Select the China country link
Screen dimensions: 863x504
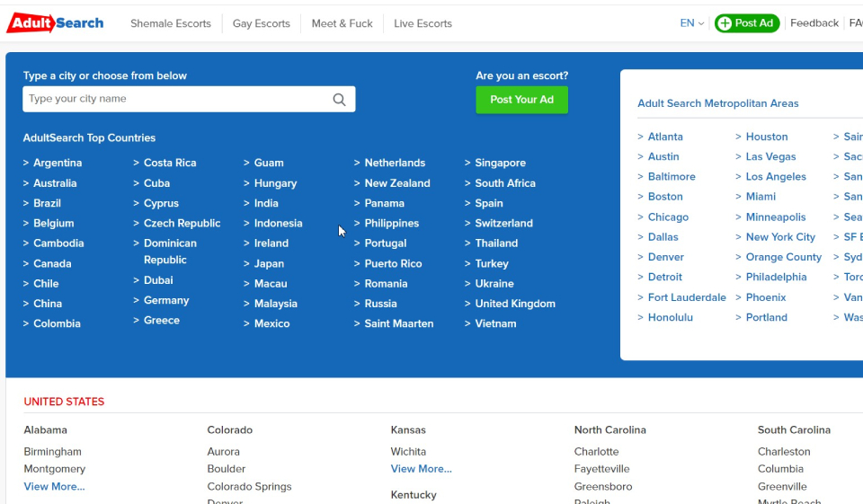point(48,304)
